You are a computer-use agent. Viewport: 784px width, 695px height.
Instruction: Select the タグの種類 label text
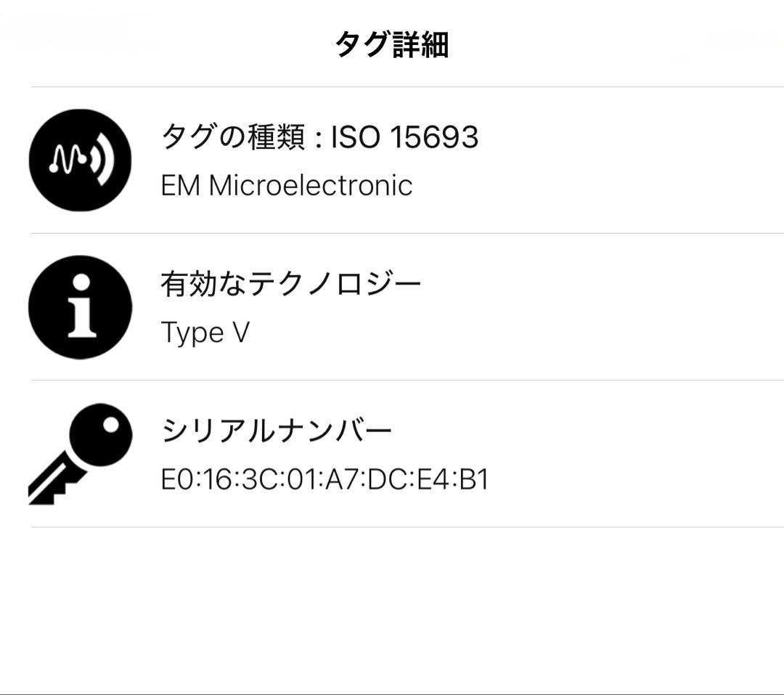tap(232, 137)
